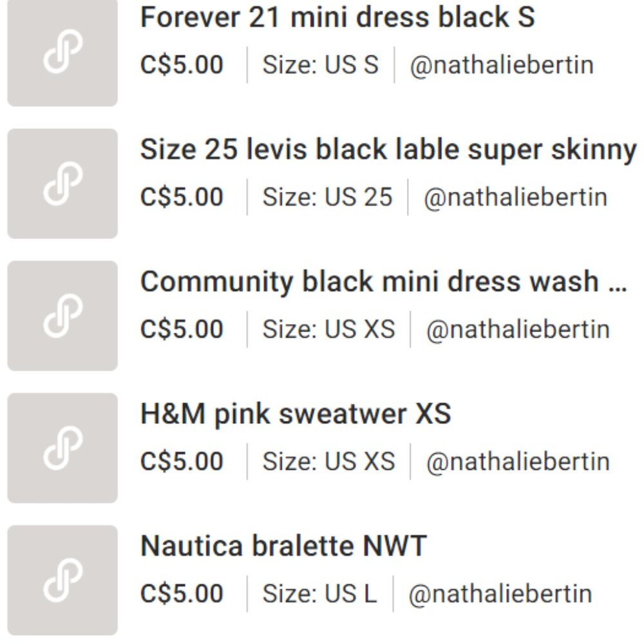Click the C$5.00 price on the Forever 21 item
This screenshot has width=644, height=644.
click(x=182, y=63)
